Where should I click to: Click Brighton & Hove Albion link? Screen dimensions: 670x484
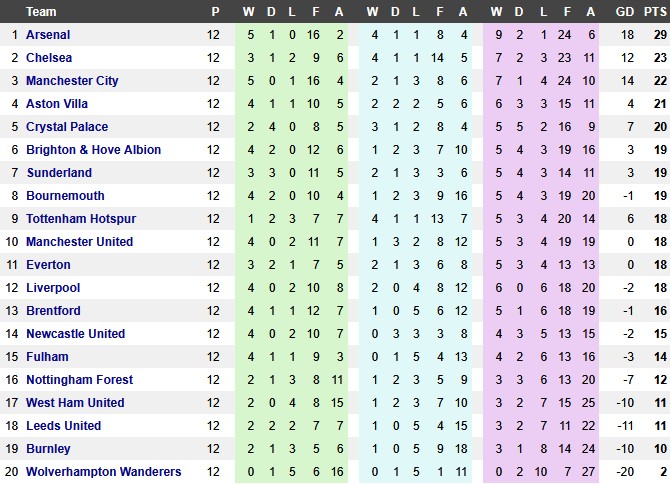pos(92,150)
